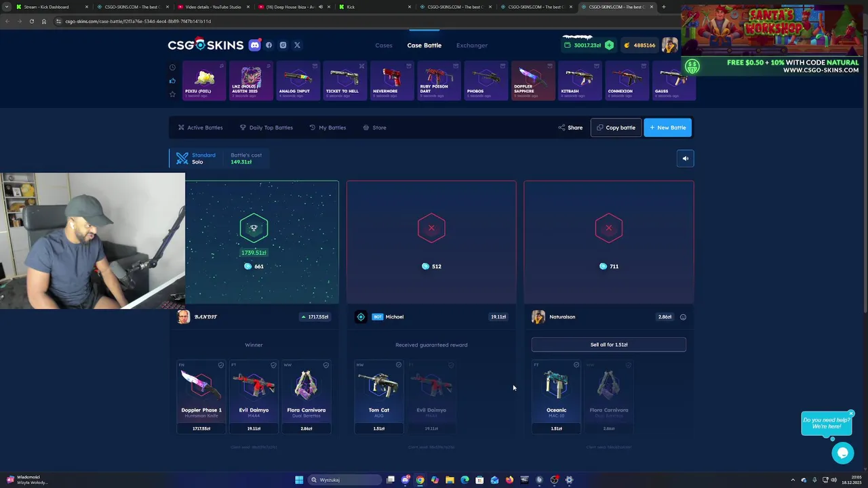Open Discord from the taskbar
Viewport: 868px width, 488px height.
(405, 480)
